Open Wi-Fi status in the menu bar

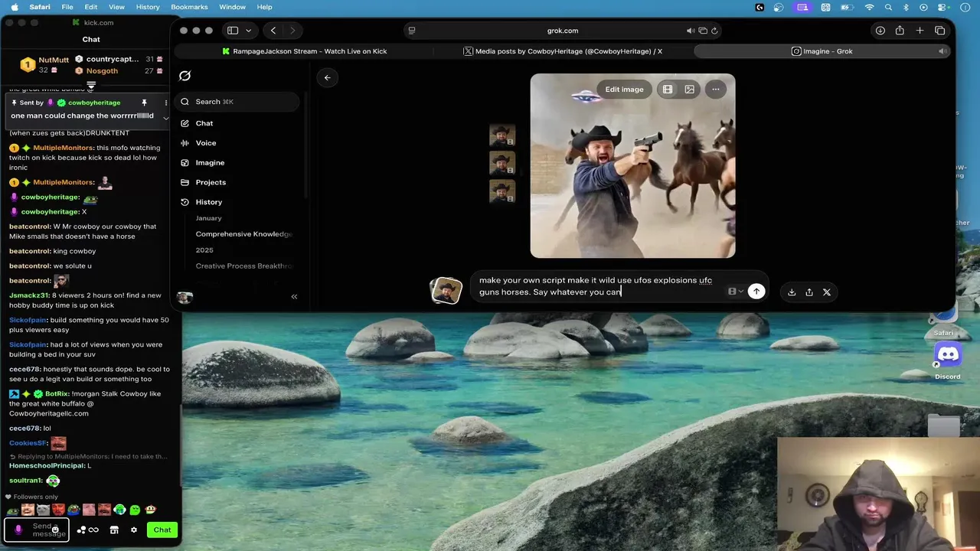(869, 7)
